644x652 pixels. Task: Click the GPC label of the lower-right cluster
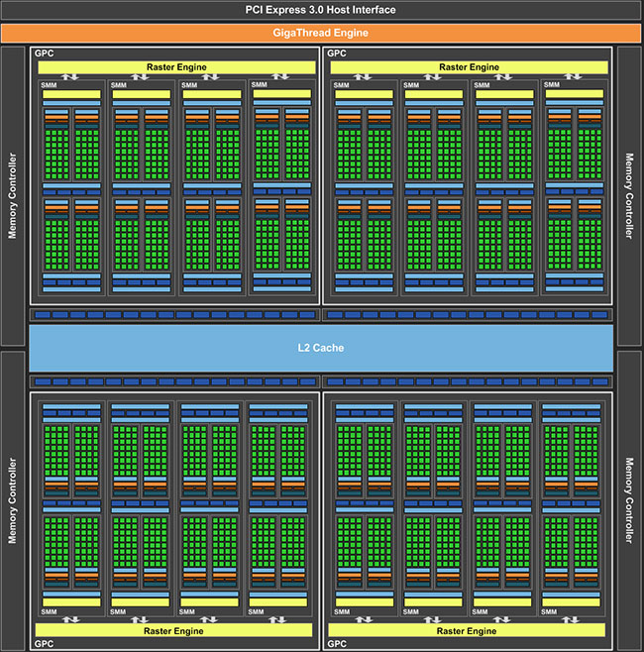coord(337,644)
